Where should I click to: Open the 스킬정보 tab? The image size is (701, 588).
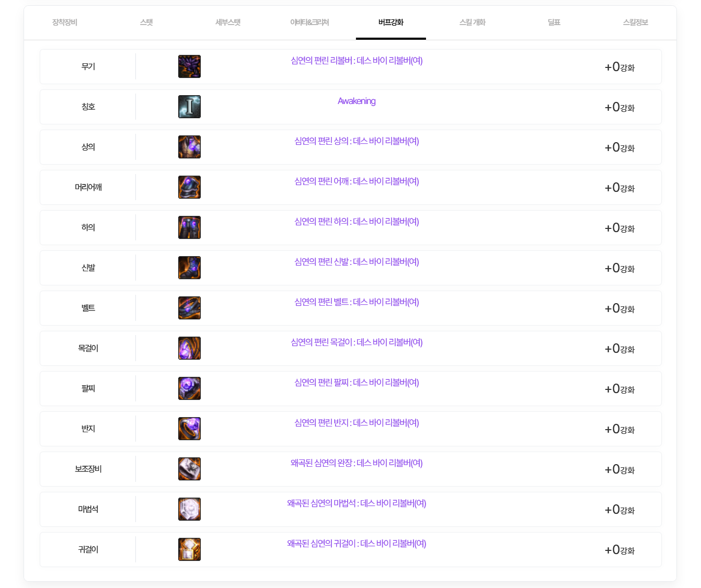pos(636,22)
